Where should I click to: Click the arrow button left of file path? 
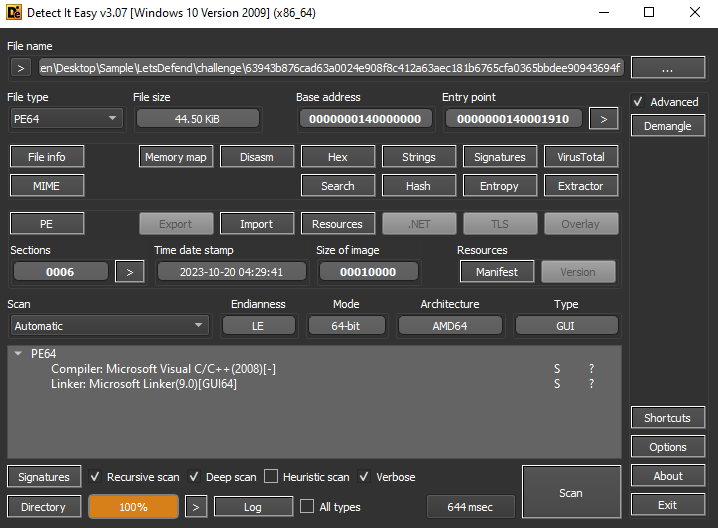tap(20, 68)
